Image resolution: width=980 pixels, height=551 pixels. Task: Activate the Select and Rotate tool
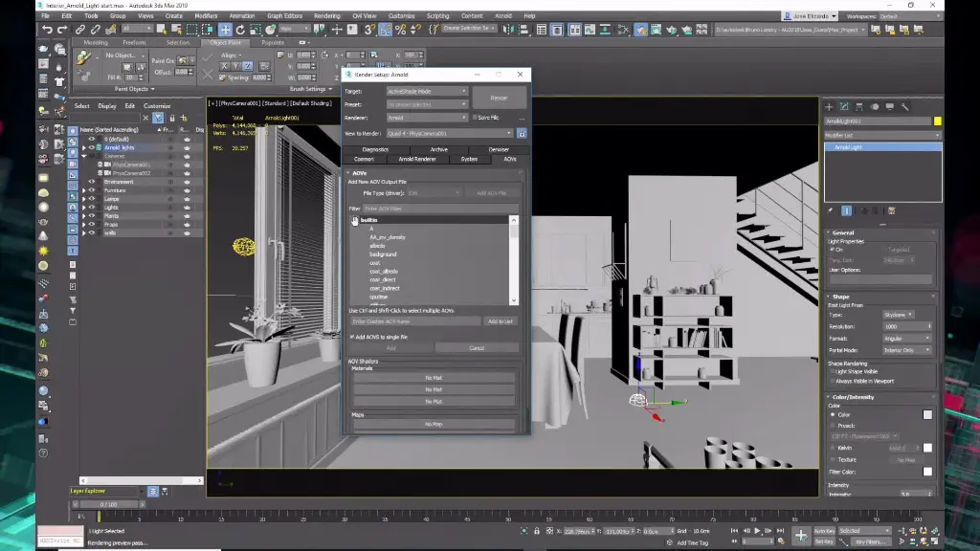click(x=240, y=30)
